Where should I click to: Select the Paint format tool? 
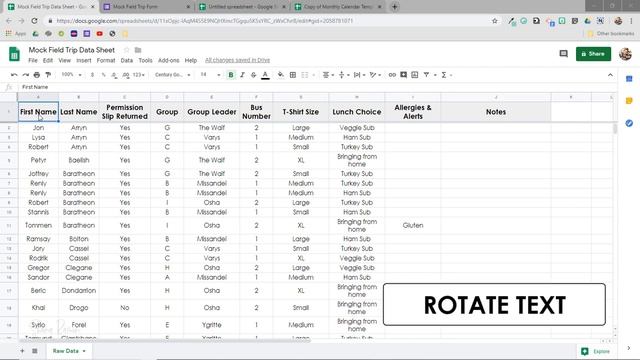point(48,75)
